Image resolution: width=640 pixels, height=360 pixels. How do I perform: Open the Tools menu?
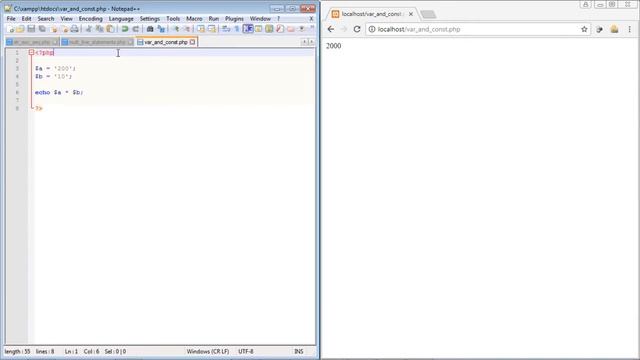tap(173, 19)
